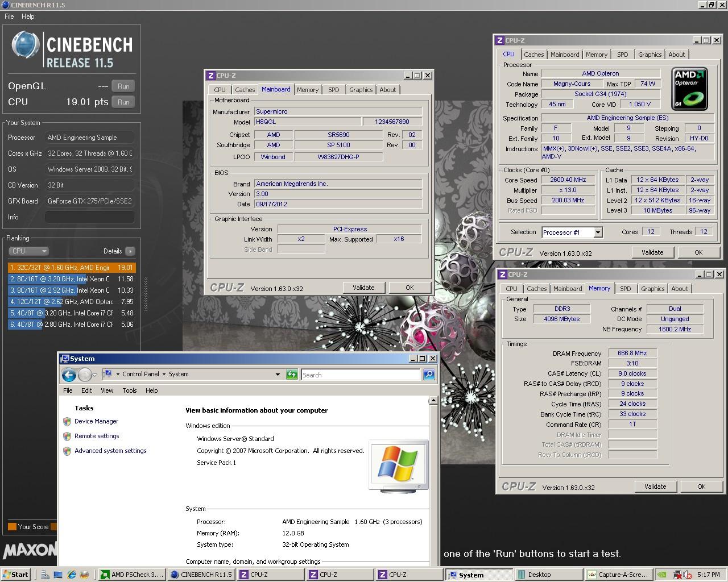Open the Start menu
Screen dimensions: 728x582
(16, 575)
